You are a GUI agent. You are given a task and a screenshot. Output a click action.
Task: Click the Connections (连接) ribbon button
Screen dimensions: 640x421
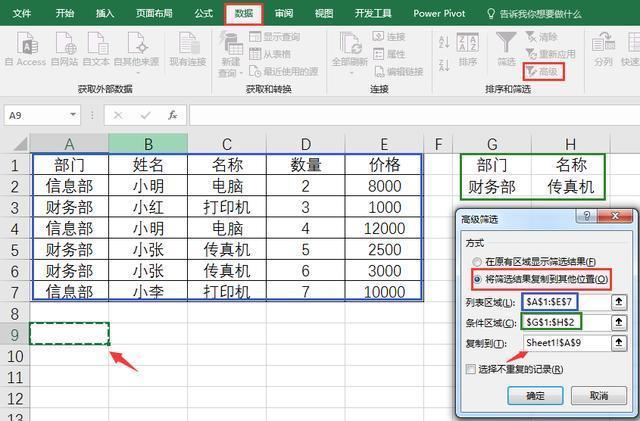pos(389,37)
